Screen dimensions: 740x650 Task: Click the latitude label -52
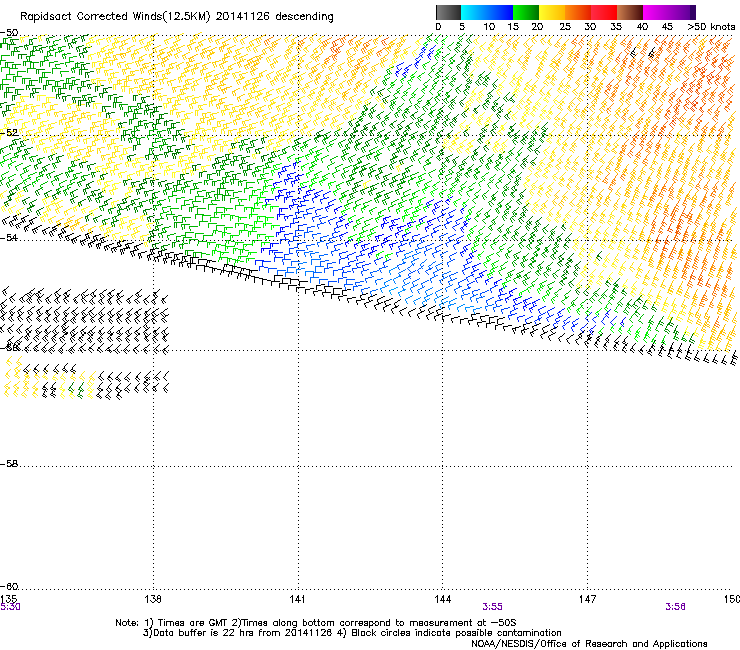coord(9,133)
